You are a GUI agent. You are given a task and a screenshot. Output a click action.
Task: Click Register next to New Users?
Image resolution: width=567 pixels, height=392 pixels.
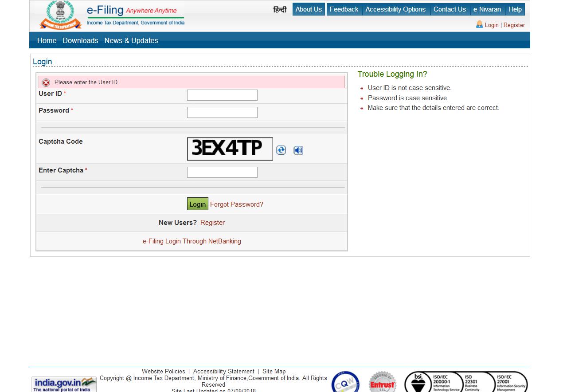pos(212,223)
